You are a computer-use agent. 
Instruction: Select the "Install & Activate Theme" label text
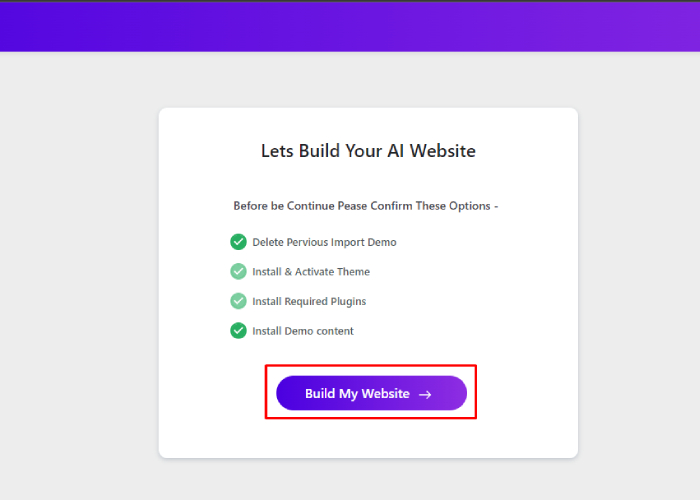tap(311, 272)
